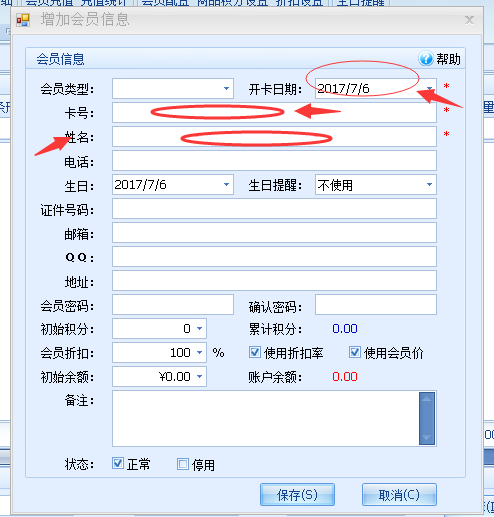494x517 pixels.
Task: Open the 生日 date dropdown
Action: point(226,185)
